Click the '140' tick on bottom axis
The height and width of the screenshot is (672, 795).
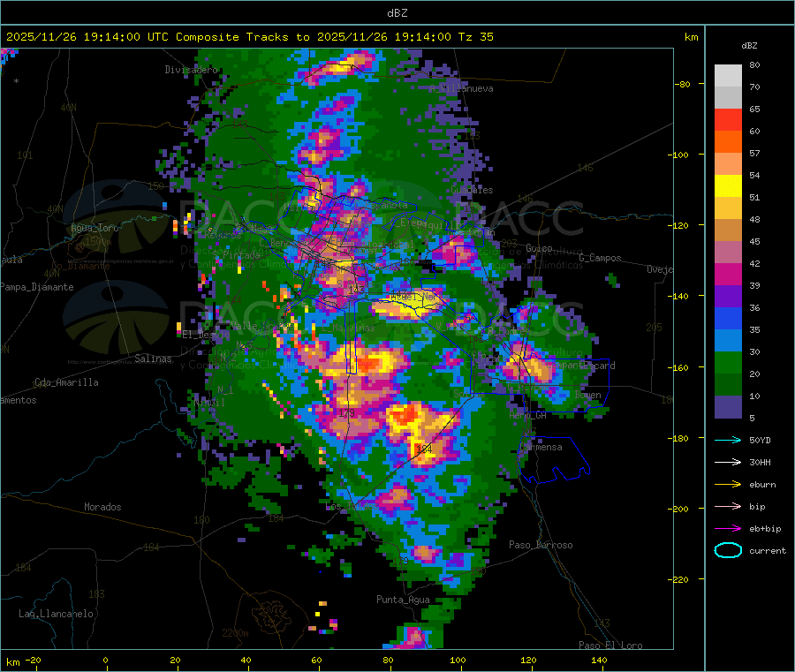pos(599,660)
